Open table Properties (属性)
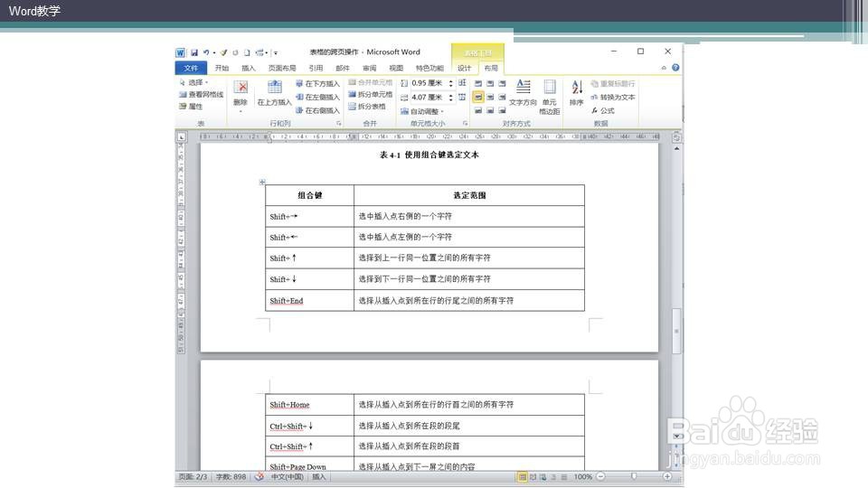The height and width of the screenshot is (488, 868). tap(191, 107)
